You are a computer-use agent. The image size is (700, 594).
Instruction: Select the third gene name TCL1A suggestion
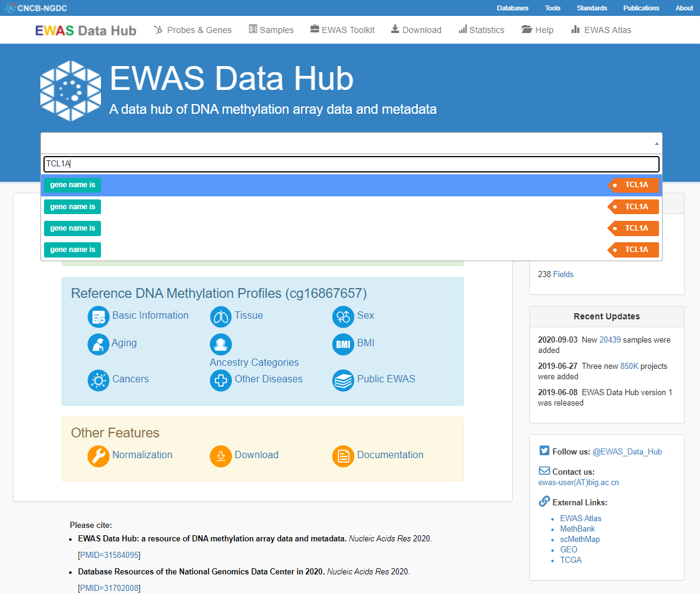click(351, 228)
